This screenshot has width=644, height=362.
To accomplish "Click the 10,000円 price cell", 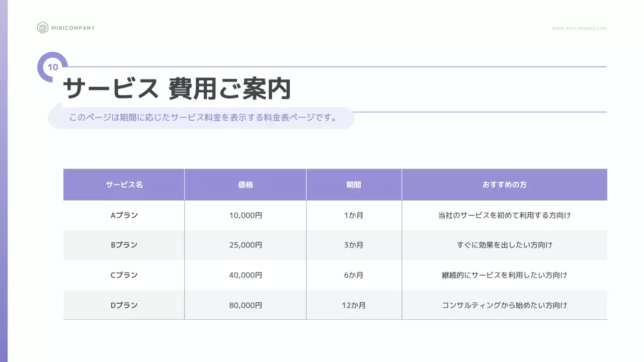I will point(245,215).
